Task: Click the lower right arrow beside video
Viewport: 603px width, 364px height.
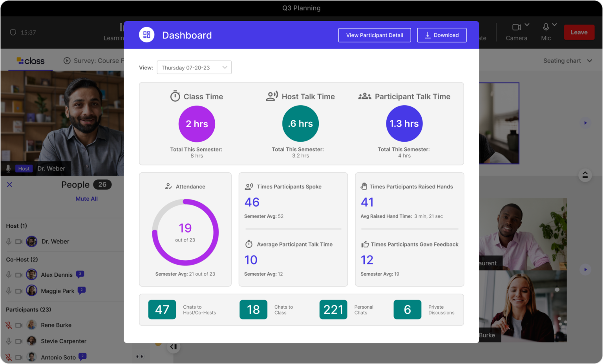Action: pos(585,269)
